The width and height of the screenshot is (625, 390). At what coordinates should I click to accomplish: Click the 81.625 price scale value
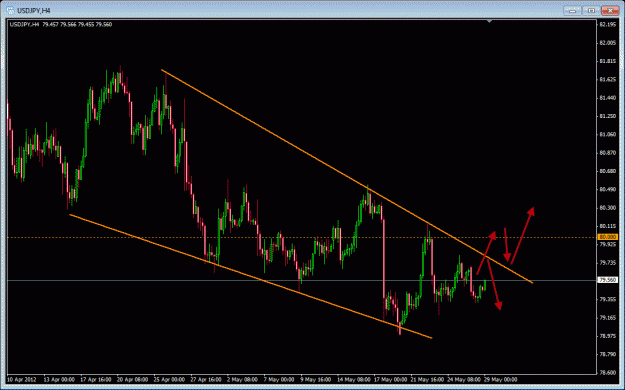[608, 80]
